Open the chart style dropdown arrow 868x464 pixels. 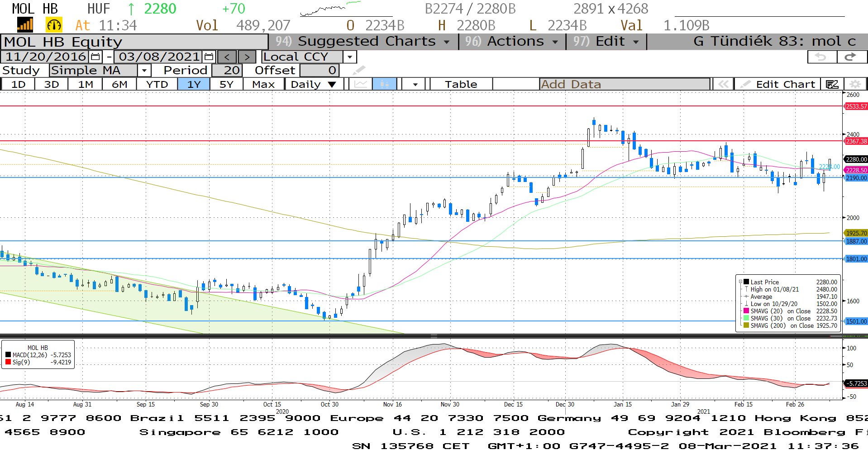(415, 84)
